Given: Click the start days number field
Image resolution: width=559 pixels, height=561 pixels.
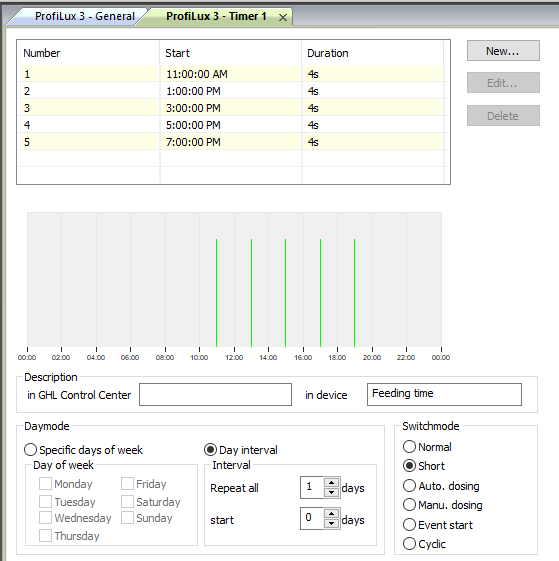Looking at the screenshot, I should click(x=312, y=518).
